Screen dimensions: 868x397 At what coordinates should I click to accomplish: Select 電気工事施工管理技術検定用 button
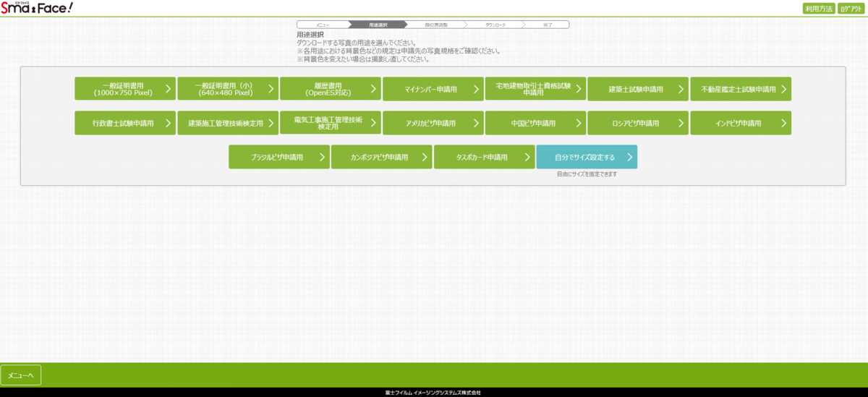coord(330,123)
